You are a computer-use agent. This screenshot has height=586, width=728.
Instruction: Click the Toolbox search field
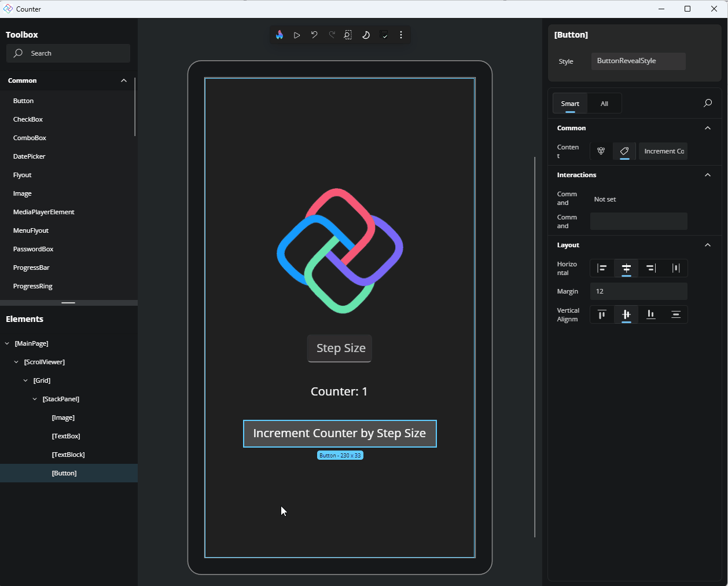[68, 53]
